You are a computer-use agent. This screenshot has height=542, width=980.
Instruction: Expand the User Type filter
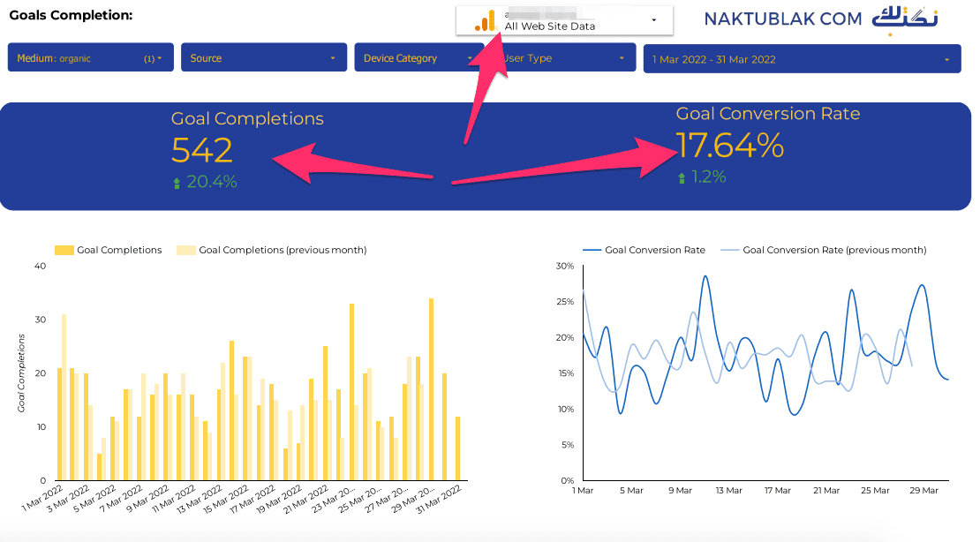pos(565,58)
